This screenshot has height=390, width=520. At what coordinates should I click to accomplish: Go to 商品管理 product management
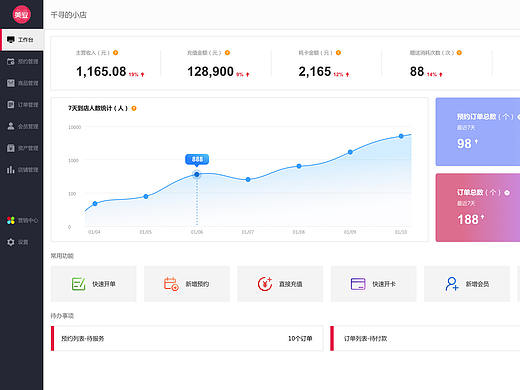point(22,83)
